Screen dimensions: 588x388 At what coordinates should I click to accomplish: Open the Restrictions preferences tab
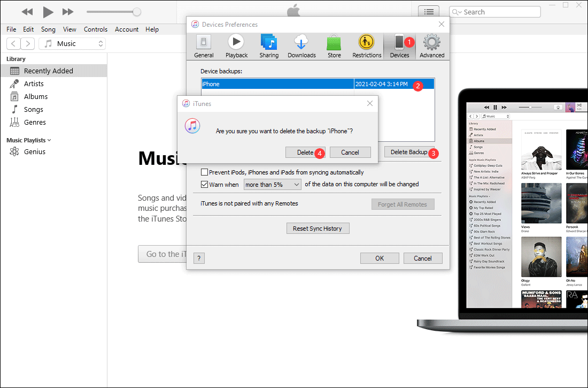367,46
